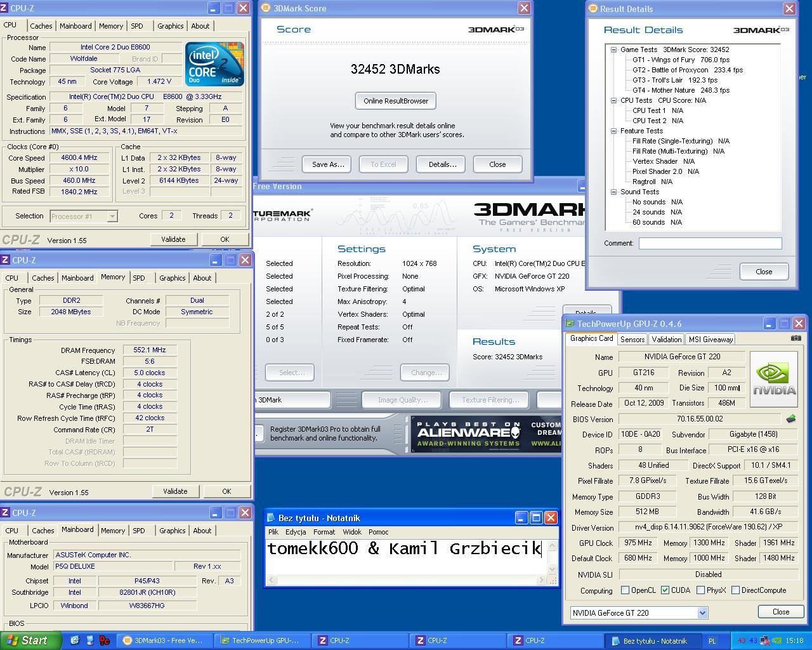Open About tab in bottom CPU-Z window

point(202,531)
